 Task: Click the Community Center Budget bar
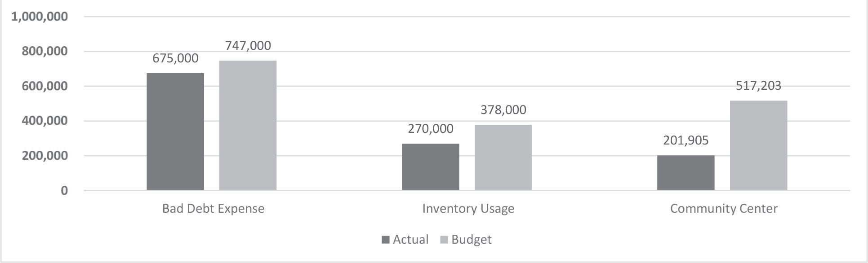[x=759, y=145]
